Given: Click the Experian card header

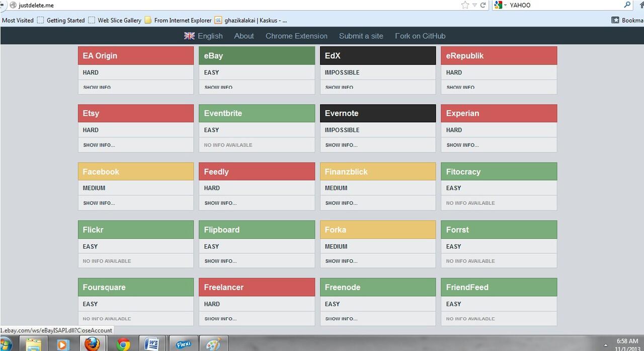Looking at the screenshot, I should click(x=499, y=113).
